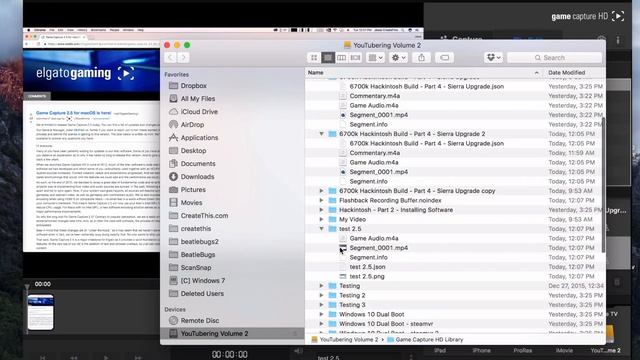Viewport: 640px width, 360px height.
Task: Click the Edit Tags toolbar icon
Action: [x=444, y=58]
